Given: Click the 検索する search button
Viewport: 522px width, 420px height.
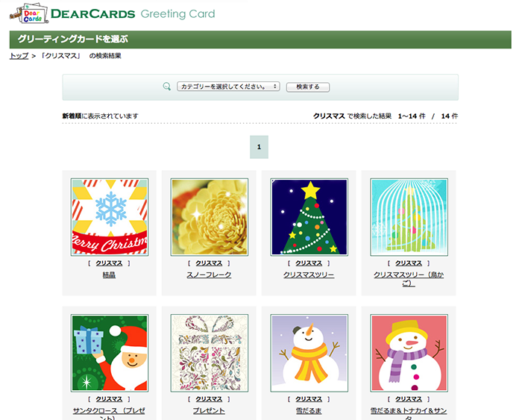Looking at the screenshot, I should pyautogui.click(x=308, y=87).
